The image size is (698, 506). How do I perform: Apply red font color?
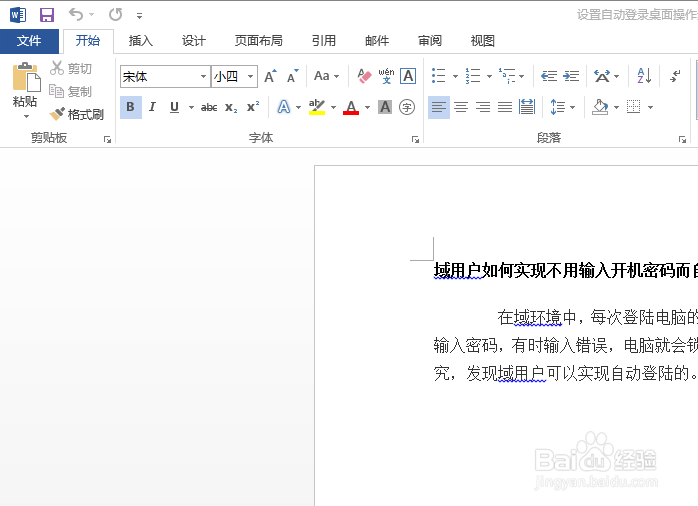coord(351,107)
